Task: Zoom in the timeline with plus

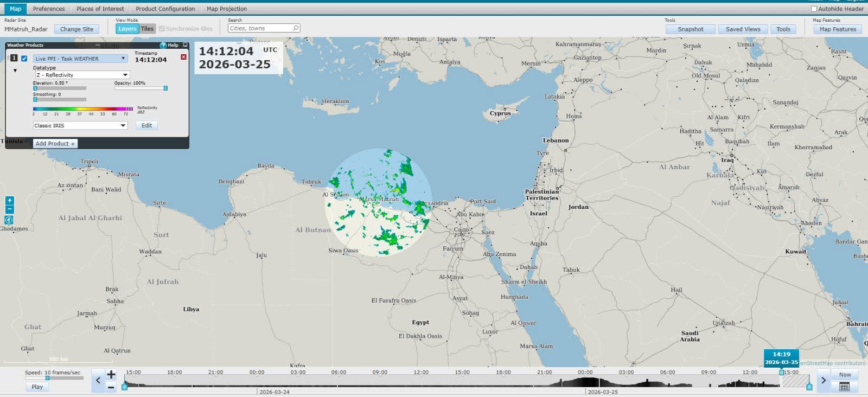Action: [x=111, y=374]
